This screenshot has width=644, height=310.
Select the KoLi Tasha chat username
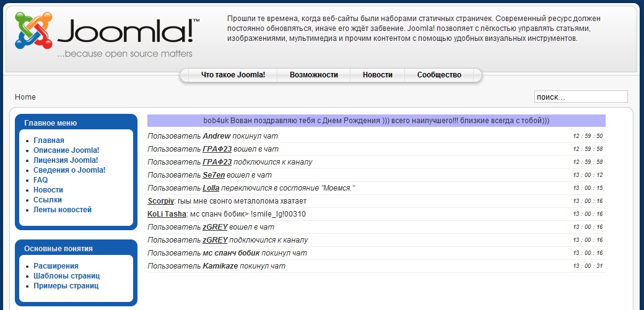[x=167, y=214]
